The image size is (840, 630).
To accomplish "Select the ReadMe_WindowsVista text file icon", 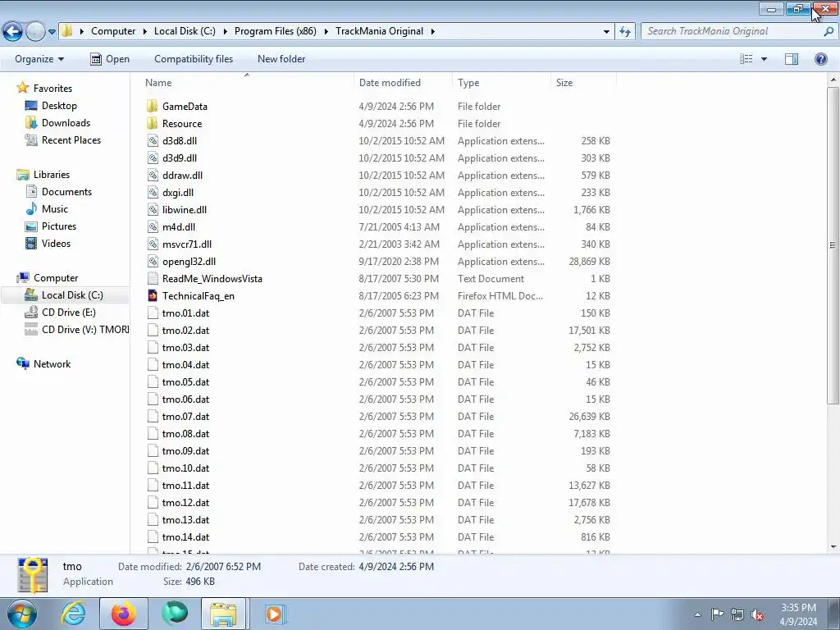I will (153, 279).
